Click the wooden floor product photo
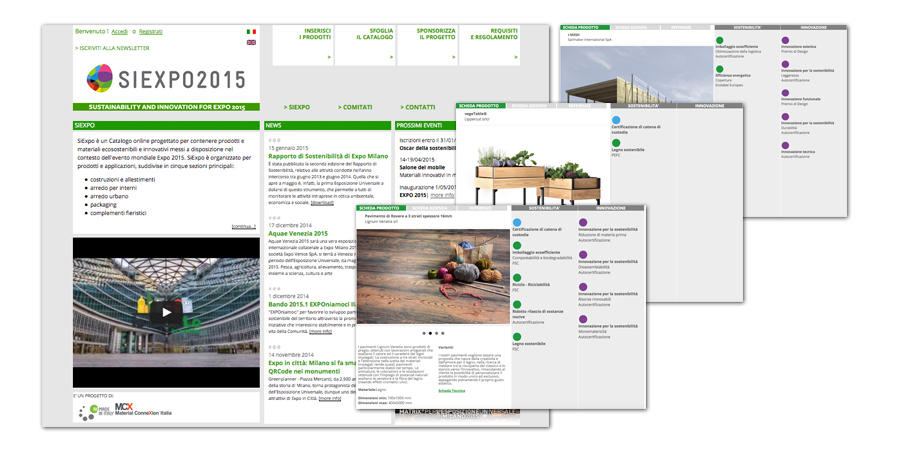 click(433, 277)
